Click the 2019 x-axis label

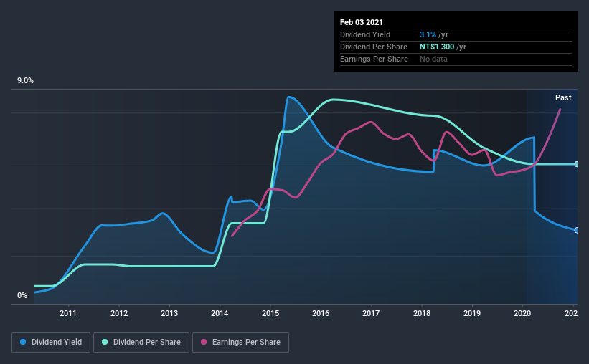tap(472, 313)
